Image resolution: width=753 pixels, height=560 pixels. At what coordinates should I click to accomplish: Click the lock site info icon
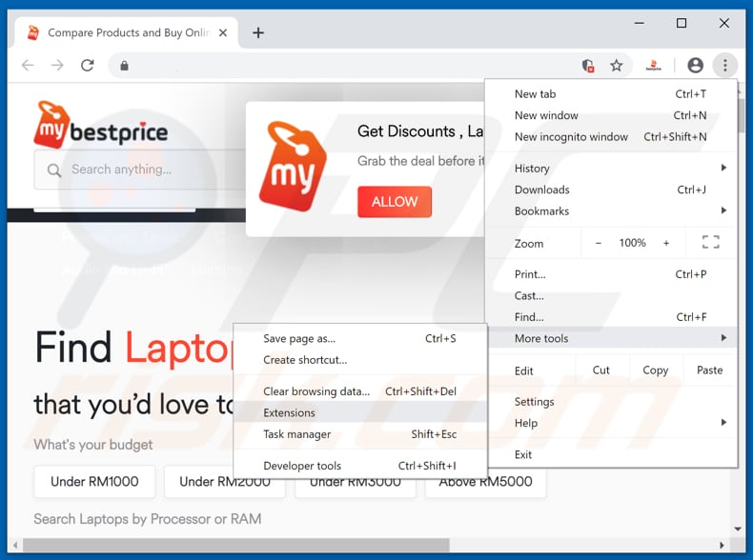tap(124, 66)
